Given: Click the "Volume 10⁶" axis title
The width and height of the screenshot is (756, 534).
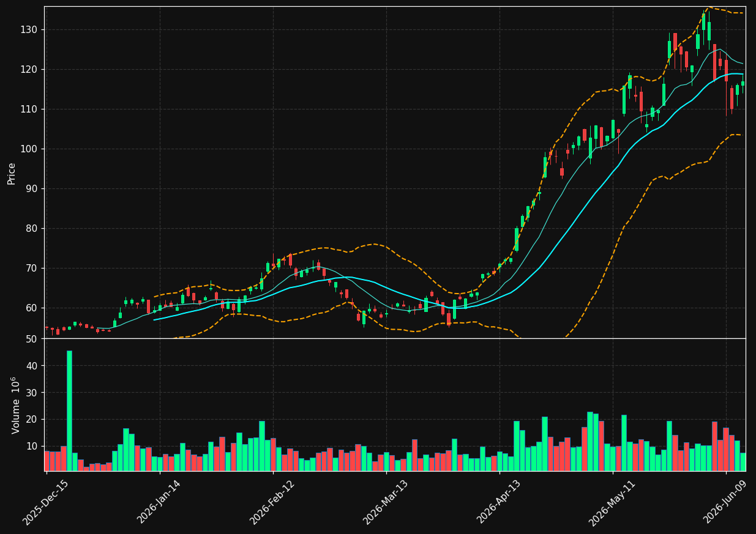Looking at the screenshot, I should pos(16,405).
